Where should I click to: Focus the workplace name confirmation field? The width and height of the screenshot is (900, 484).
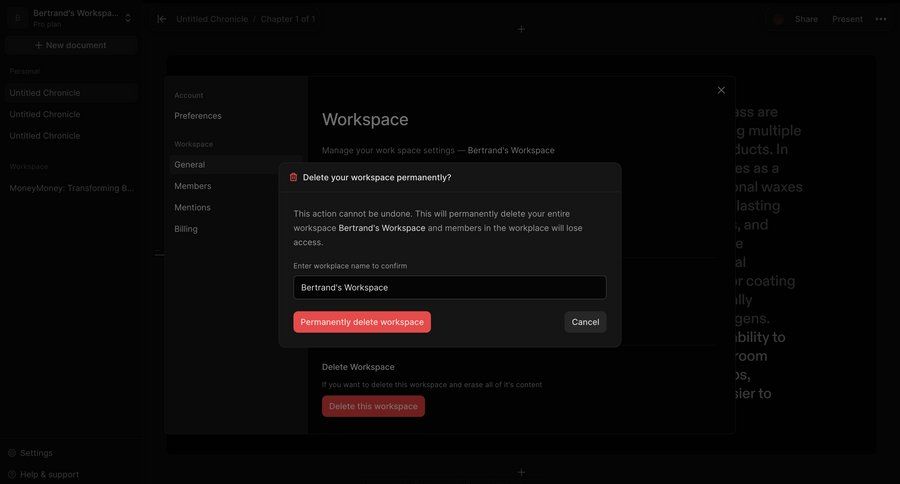coord(449,288)
